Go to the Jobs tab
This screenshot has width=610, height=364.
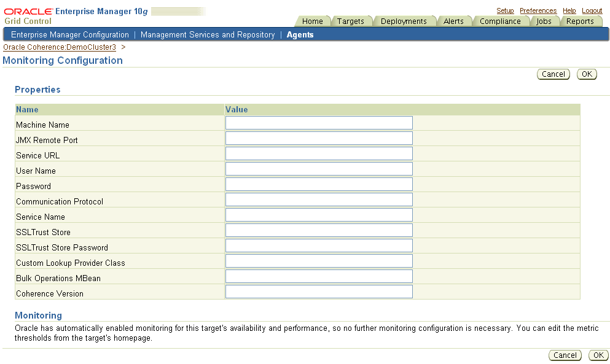544,20
